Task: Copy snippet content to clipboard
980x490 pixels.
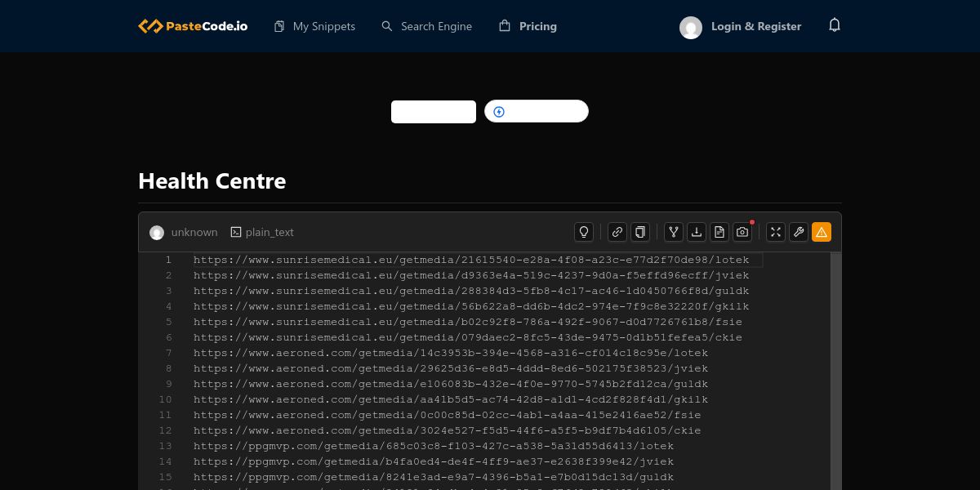Action: 640,232
